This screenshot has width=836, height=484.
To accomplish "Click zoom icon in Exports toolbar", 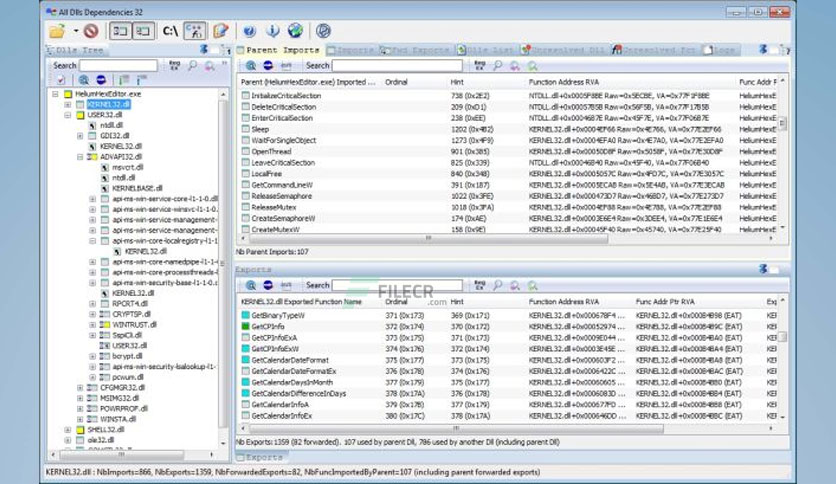I will tap(251, 285).
